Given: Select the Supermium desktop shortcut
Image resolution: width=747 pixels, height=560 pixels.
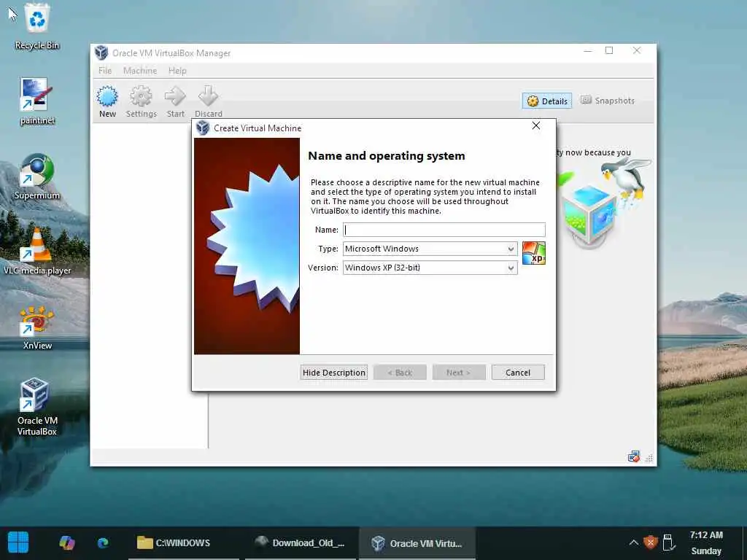Looking at the screenshot, I should 36,176.
